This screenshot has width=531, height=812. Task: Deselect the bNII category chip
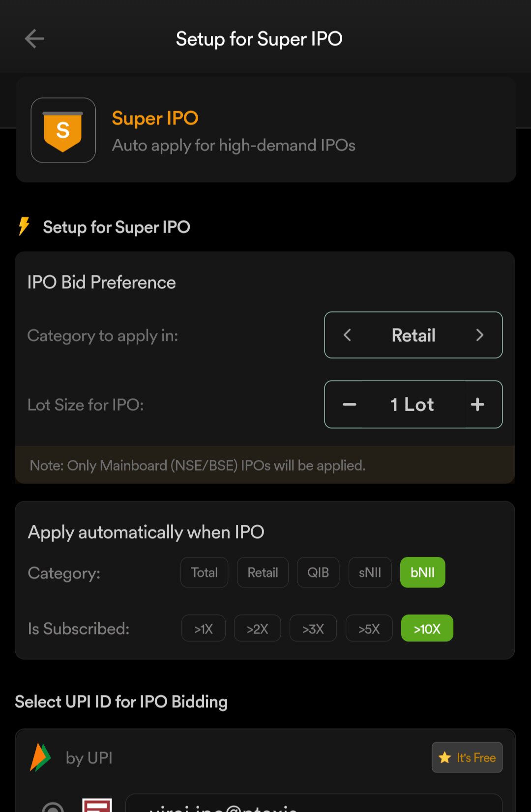422,572
